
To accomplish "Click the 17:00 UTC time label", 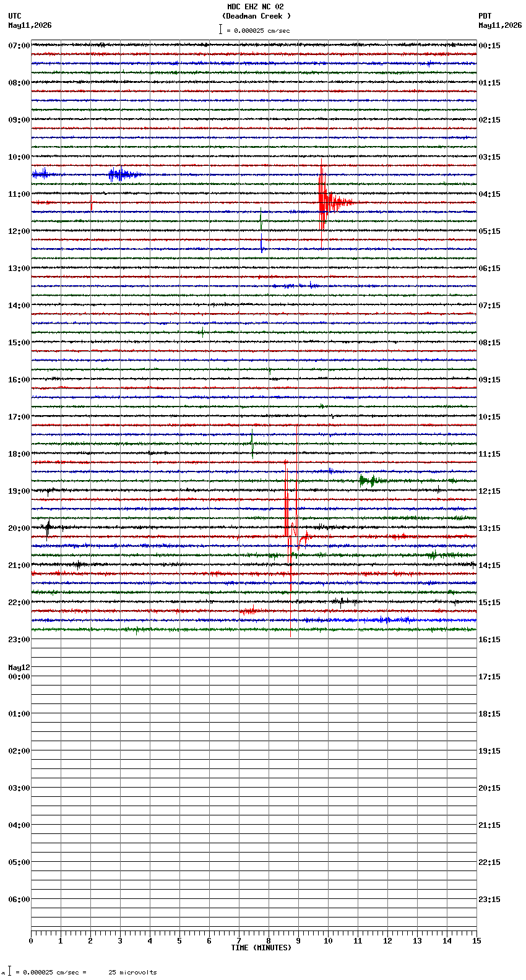I will (19, 417).
